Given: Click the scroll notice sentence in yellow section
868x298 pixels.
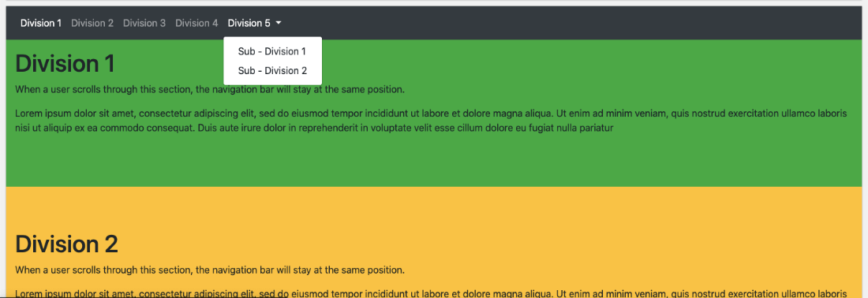Looking at the screenshot, I should coord(211,270).
